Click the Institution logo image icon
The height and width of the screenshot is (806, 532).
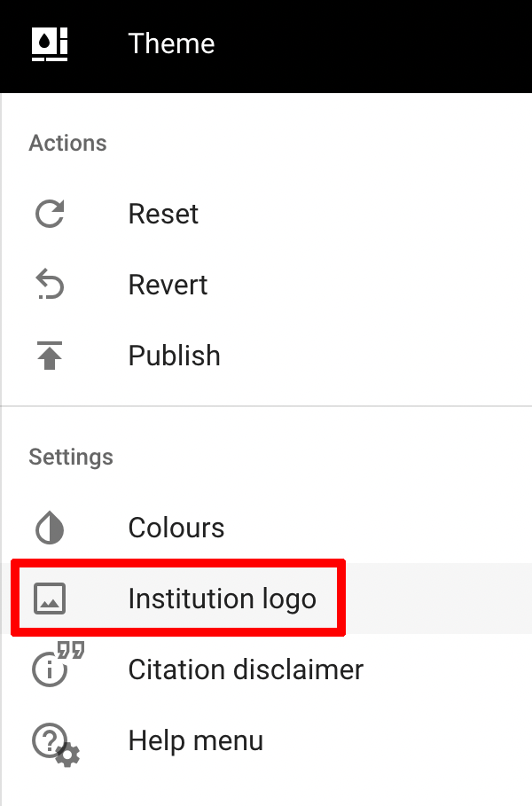tap(50, 599)
